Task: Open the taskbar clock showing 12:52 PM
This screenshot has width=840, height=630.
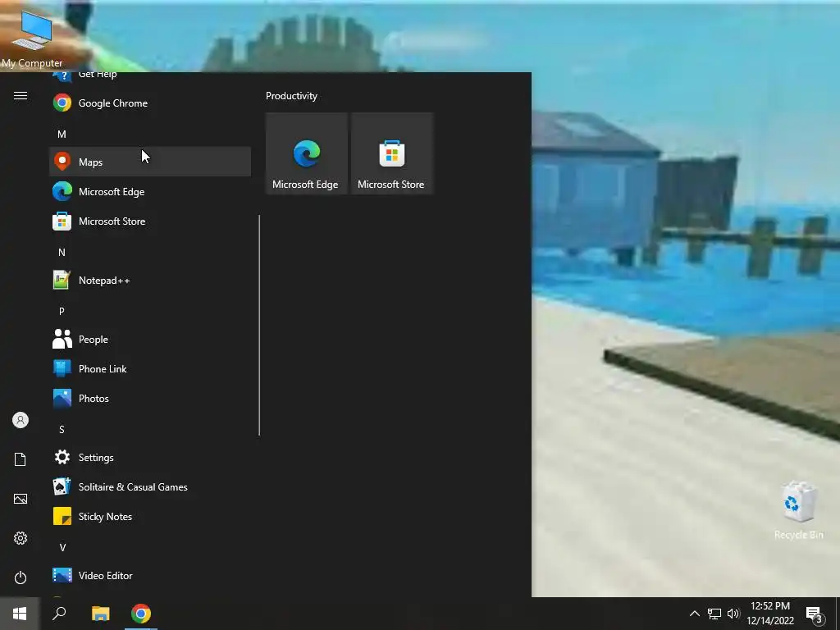Action: [770, 614]
